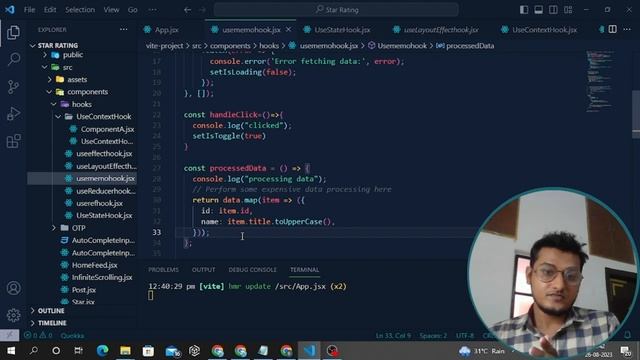Click processedData breadcrumb symbol
This screenshot has height=360, width=640.
470,46
